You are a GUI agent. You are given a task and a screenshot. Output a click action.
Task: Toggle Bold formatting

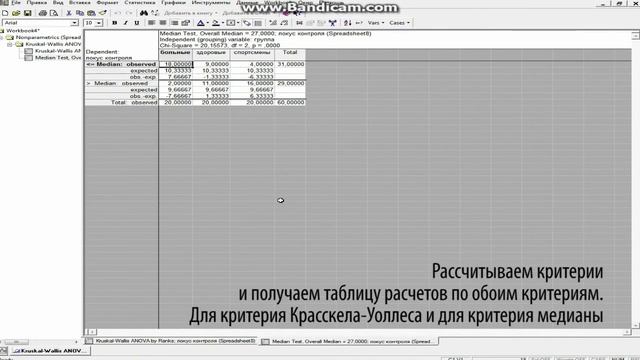115,23
